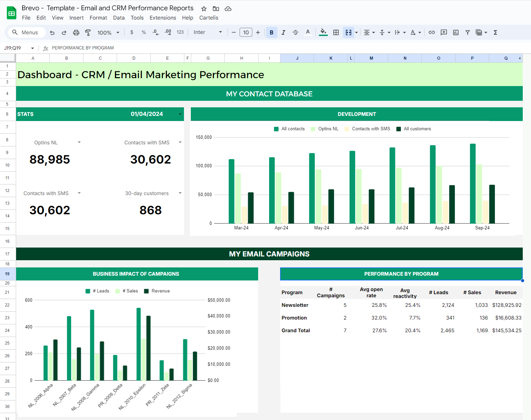Decrease font size with minus button

coord(234,33)
